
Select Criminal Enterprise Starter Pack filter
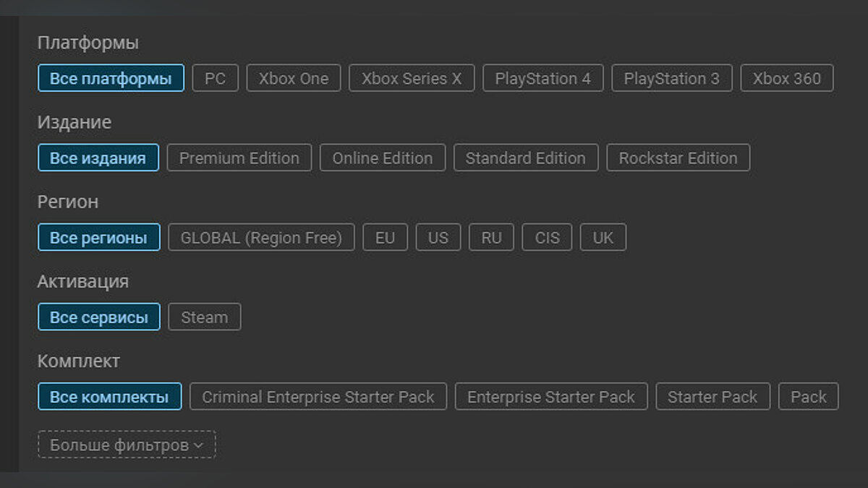coord(318,397)
